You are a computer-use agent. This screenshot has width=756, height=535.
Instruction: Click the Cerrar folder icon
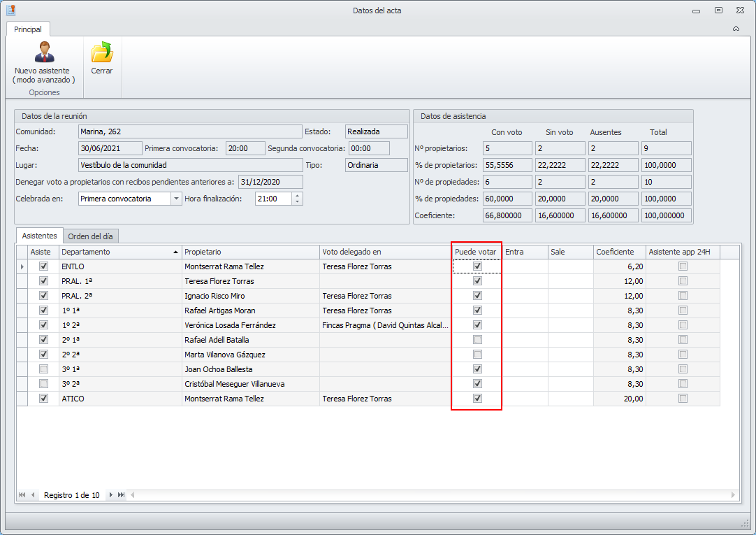click(102, 52)
